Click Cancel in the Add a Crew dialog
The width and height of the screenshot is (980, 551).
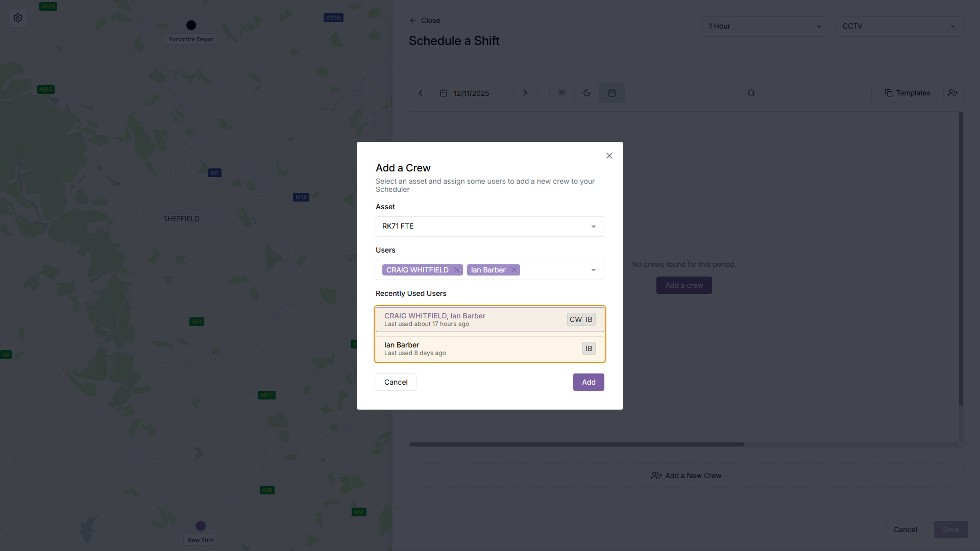point(396,382)
